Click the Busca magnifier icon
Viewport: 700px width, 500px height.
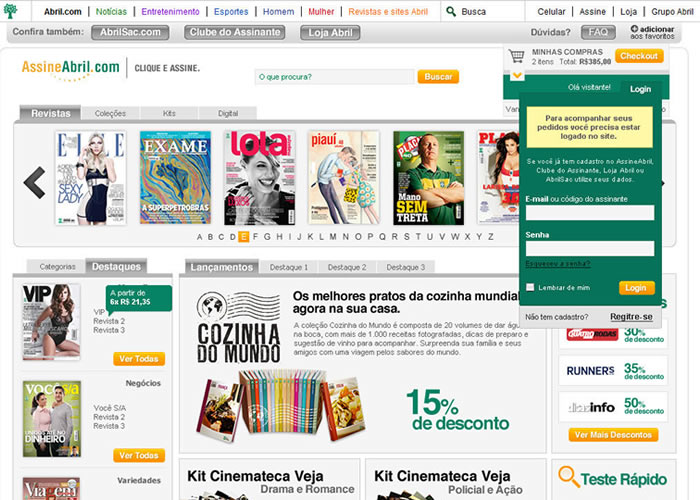451,12
